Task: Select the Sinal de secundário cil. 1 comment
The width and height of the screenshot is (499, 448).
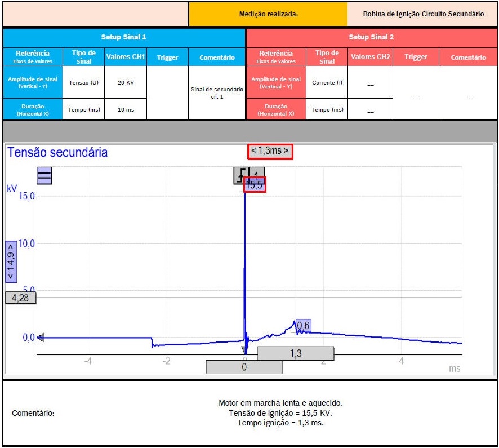Action: click(217, 93)
